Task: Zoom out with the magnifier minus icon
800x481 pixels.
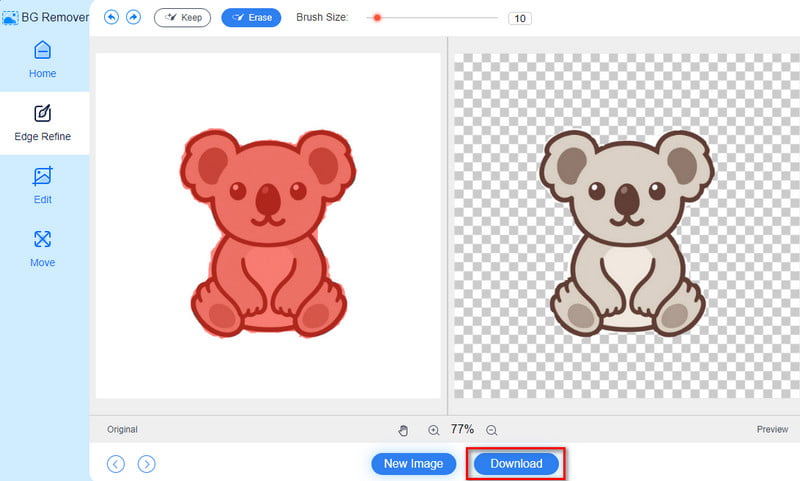Action: pyautogui.click(x=491, y=430)
